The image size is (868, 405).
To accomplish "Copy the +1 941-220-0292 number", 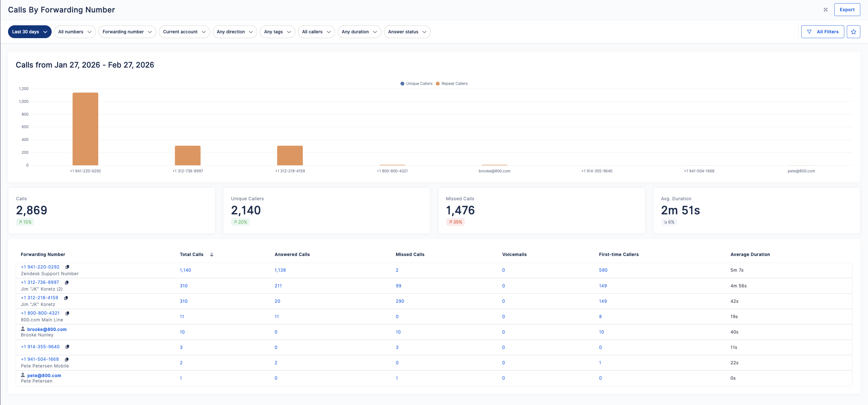I will point(67,267).
